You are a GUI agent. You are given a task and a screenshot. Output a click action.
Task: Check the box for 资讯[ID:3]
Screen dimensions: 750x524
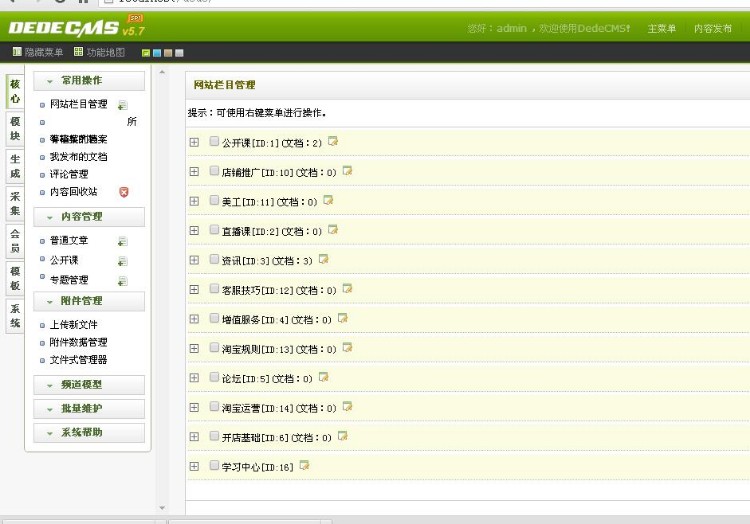coord(214,259)
